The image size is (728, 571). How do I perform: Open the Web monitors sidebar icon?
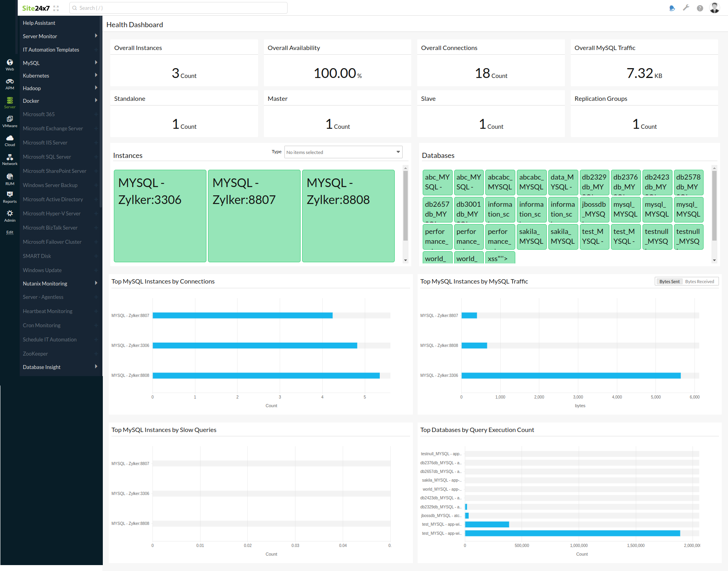[10, 65]
